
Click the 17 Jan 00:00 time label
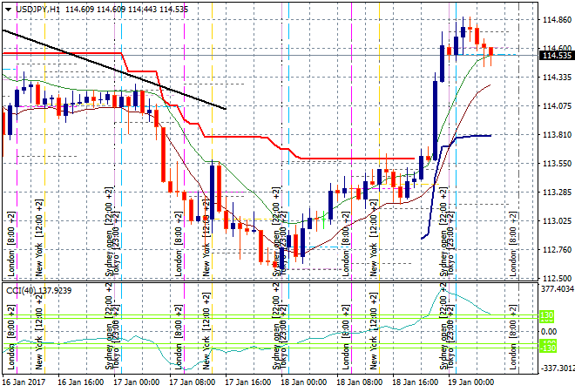pos(136,382)
